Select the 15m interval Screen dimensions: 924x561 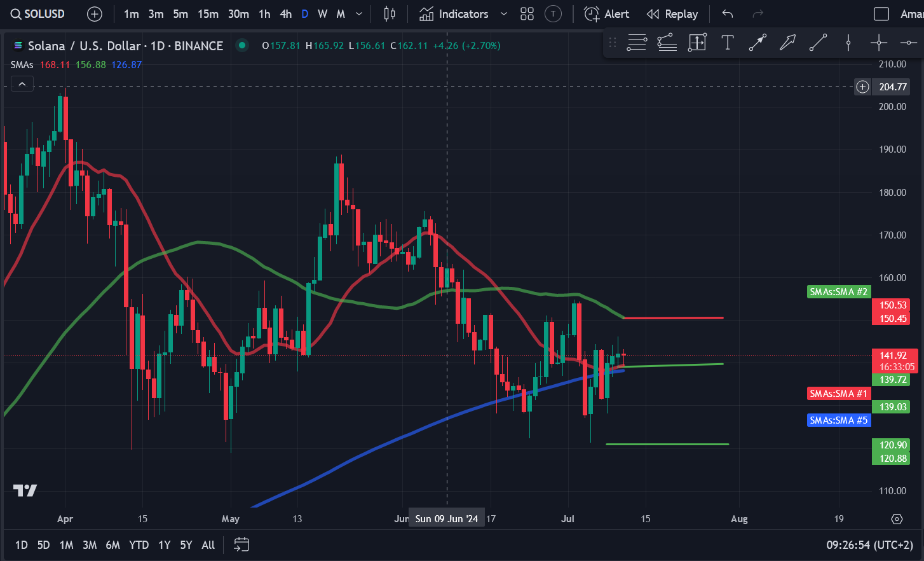[x=208, y=14]
